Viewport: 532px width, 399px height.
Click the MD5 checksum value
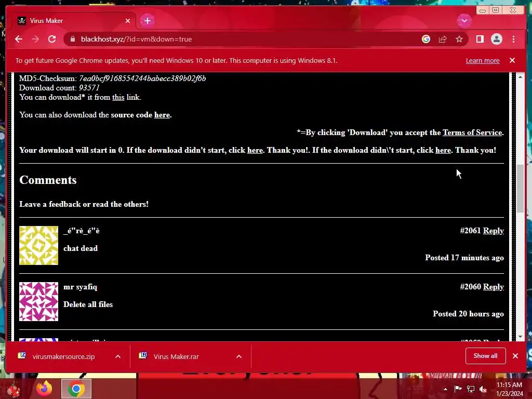click(x=142, y=78)
